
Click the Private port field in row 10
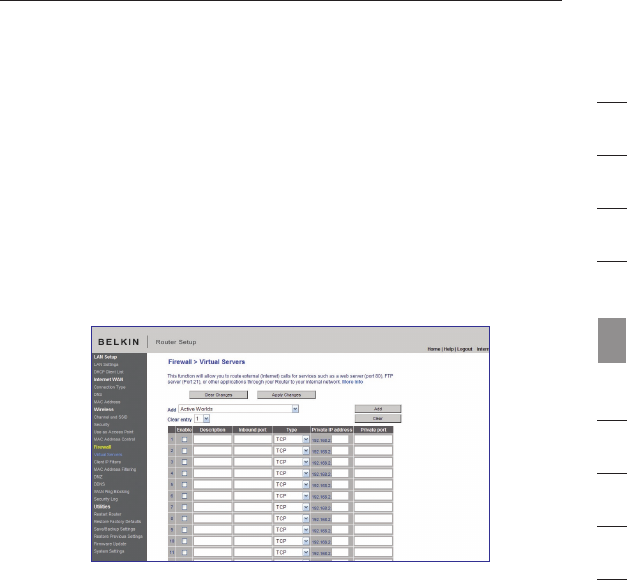[x=373, y=541]
